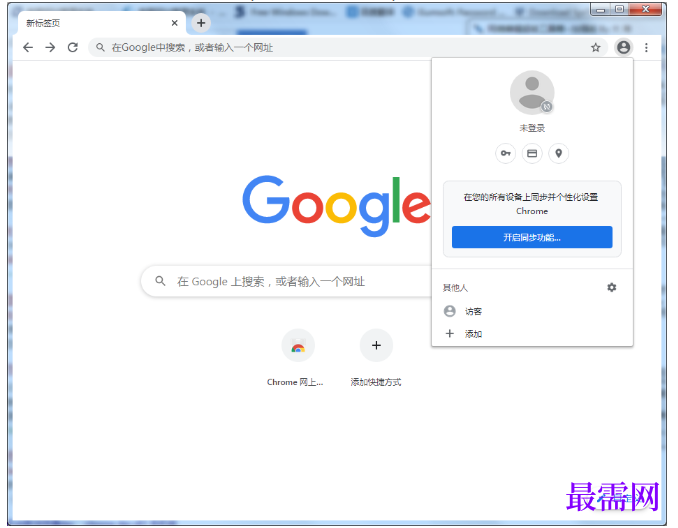Bookmark this page with the star icon

(x=596, y=48)
